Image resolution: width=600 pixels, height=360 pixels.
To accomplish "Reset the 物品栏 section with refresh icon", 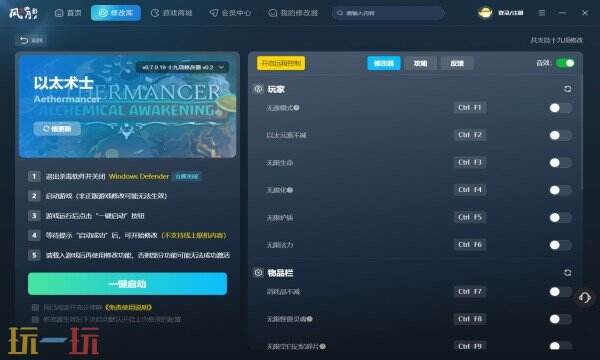I will pos(567,272).
